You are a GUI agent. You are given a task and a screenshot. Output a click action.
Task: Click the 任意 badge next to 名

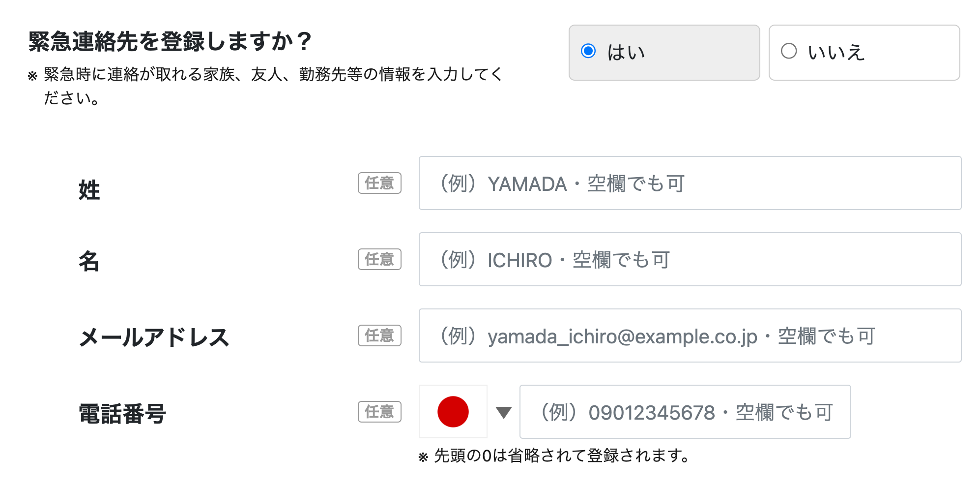click(379, 259)
